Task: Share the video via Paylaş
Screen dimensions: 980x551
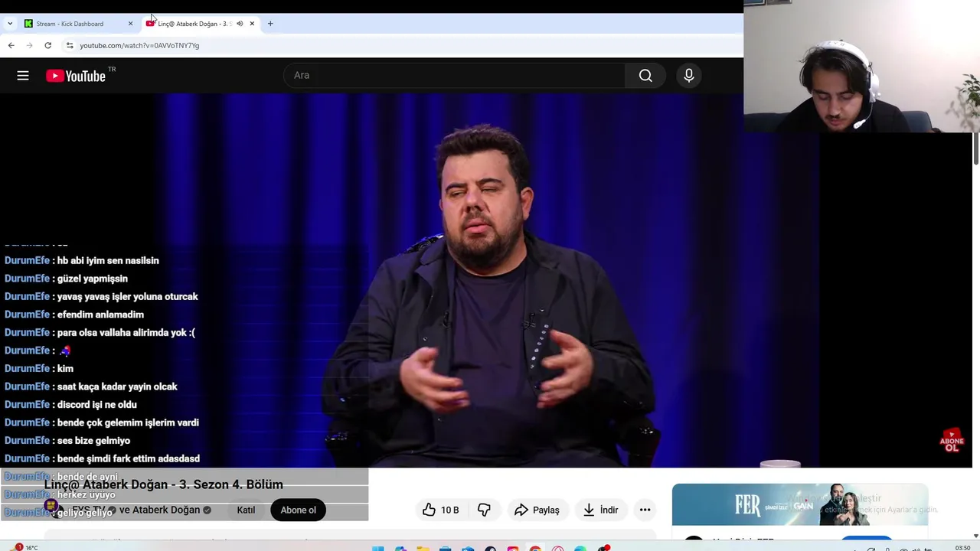Action: pos(537,510)
